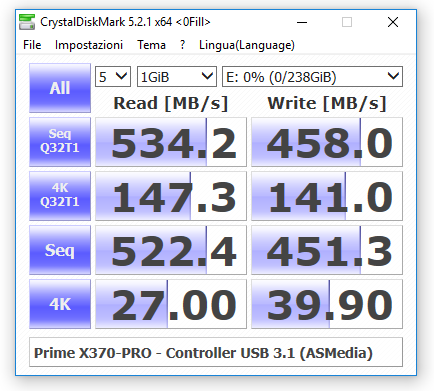Select the 4K read result 27.00
This screenshot has width=434, height=391.
coord(171,304)
